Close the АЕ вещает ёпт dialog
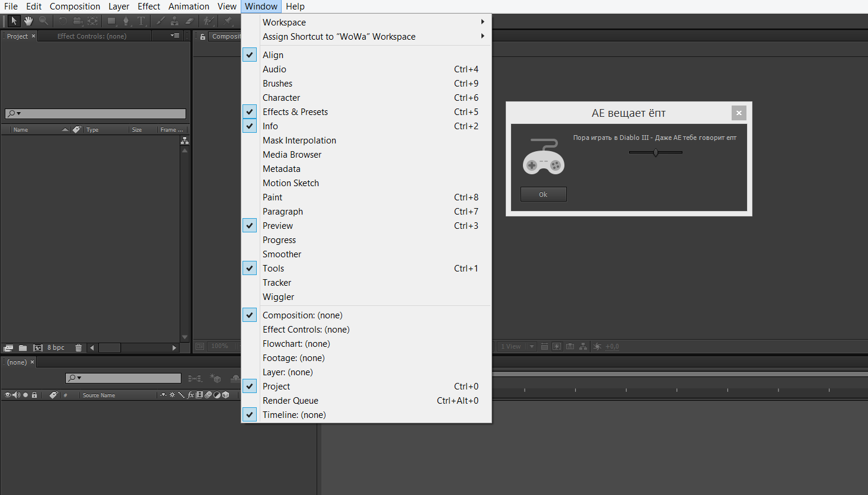This screenshot has width=868, height=495. [739, 113]
